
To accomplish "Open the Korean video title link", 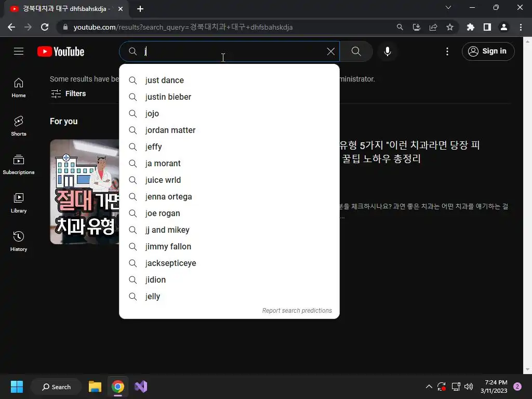I will click(409, 152).
